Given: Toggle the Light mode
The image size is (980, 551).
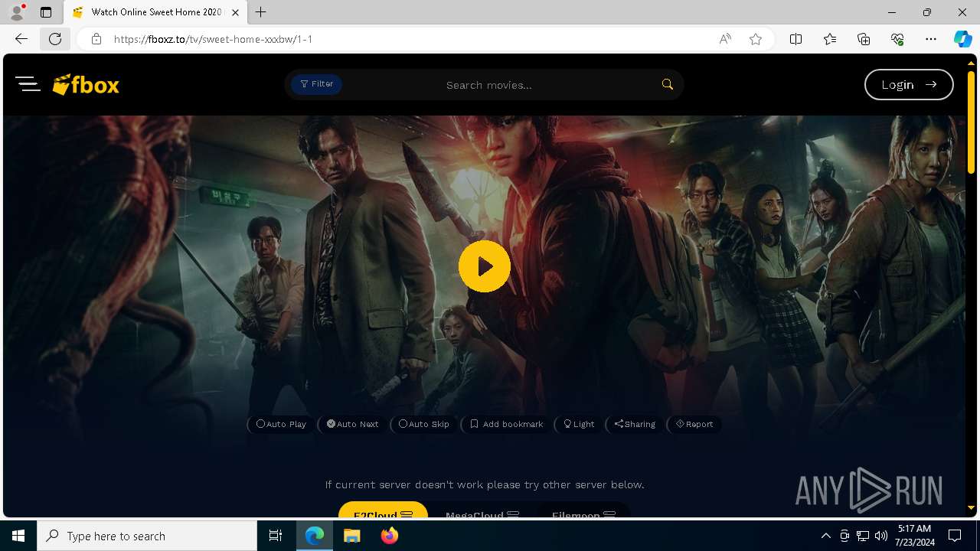Looking at the screenshot, I should pyautogui.click(x=579, y=424).
